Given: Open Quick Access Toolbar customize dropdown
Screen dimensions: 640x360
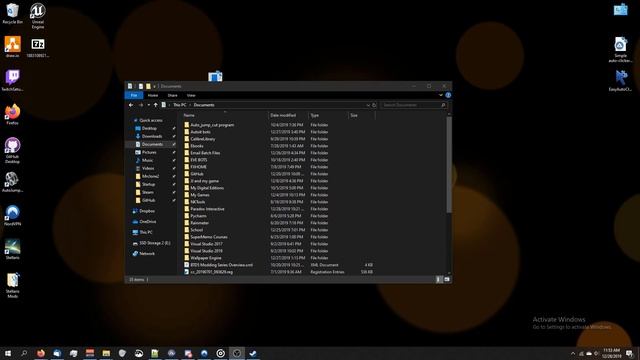Looking at the screenshot, I should coord(154,86).
